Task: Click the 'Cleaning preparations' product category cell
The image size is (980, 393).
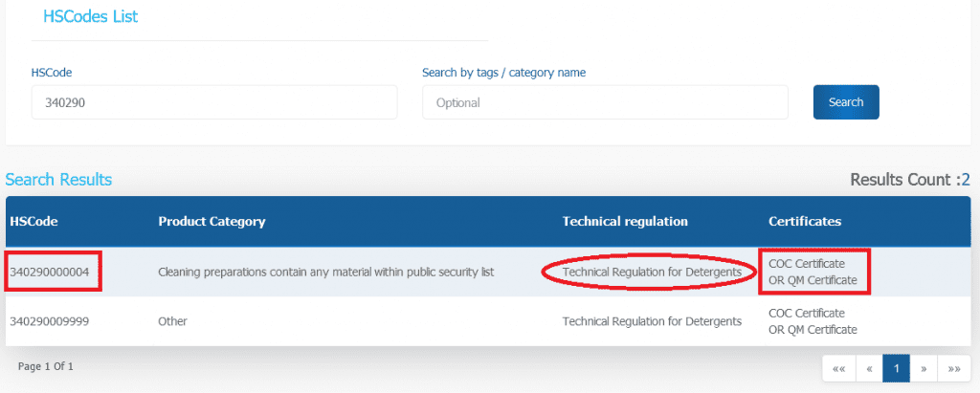Action: [x=325, y=273]
